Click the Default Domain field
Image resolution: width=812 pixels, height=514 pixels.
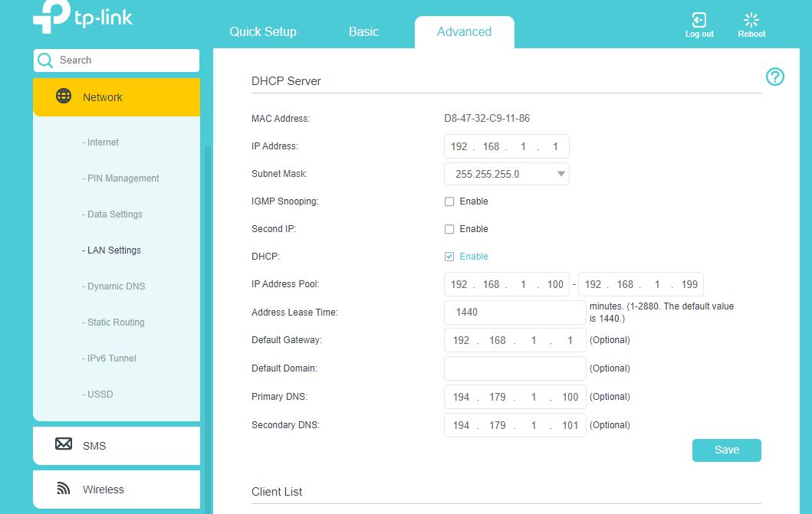514,368
